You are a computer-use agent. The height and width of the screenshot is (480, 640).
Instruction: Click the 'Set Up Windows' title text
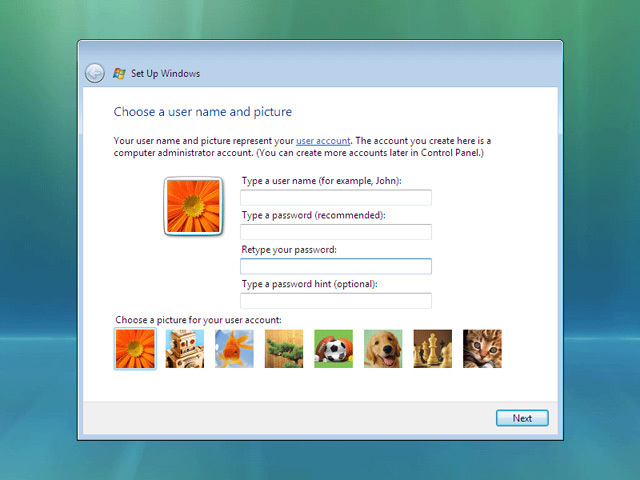pos(165,73)
